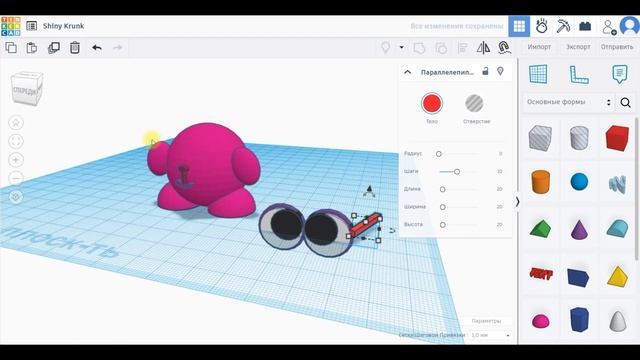This screenshot has width=640, height=360.
Task: Pick the blue sphere shape
Action: coord(579,182)
